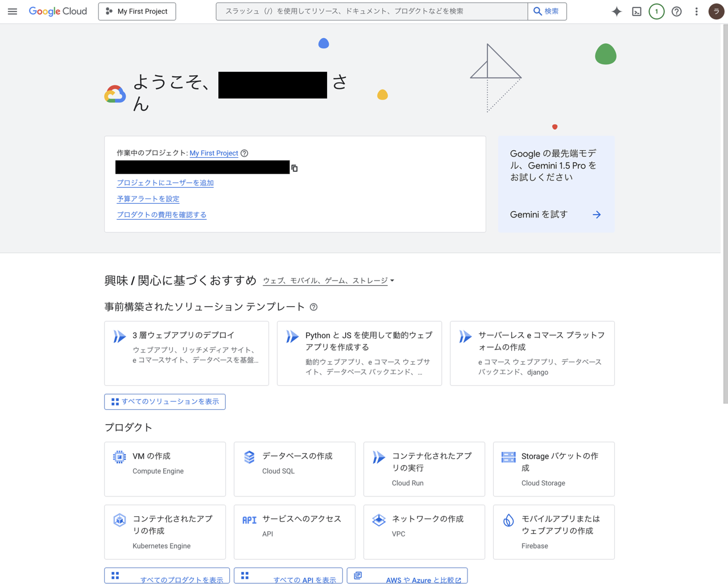Open プロジェクトにユーザーを追加 link
Screen dimensions: 728x584
(165, 183)
